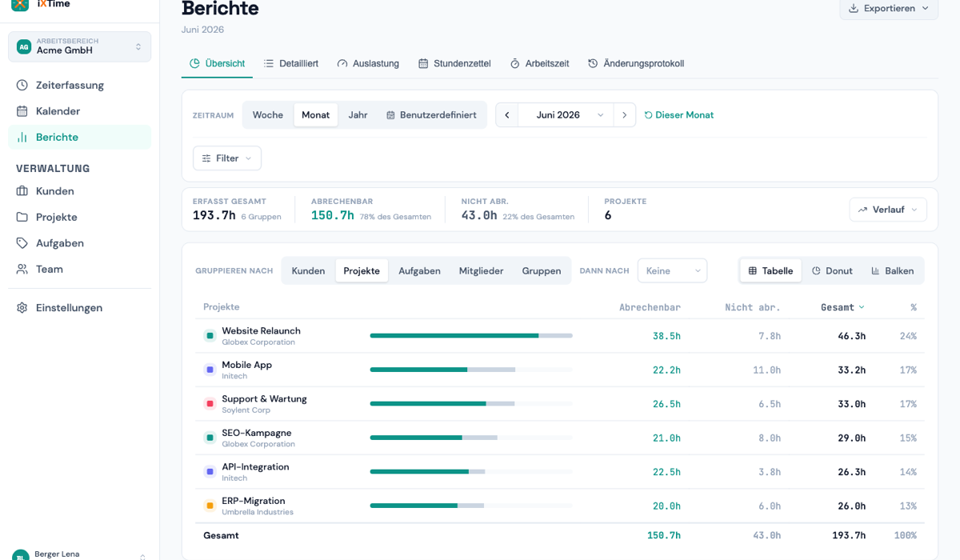Open Projekte folder icon in sidebar

click(x=22, y=217)
